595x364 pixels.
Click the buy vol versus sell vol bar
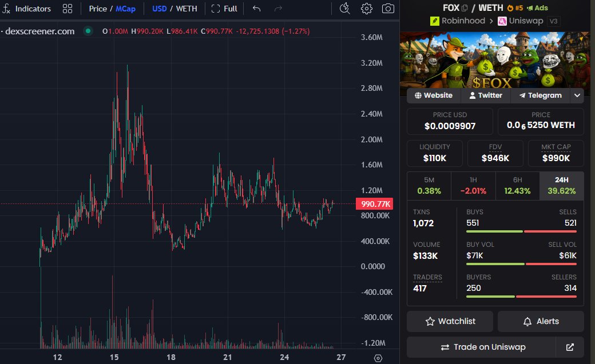click(521, 264)
